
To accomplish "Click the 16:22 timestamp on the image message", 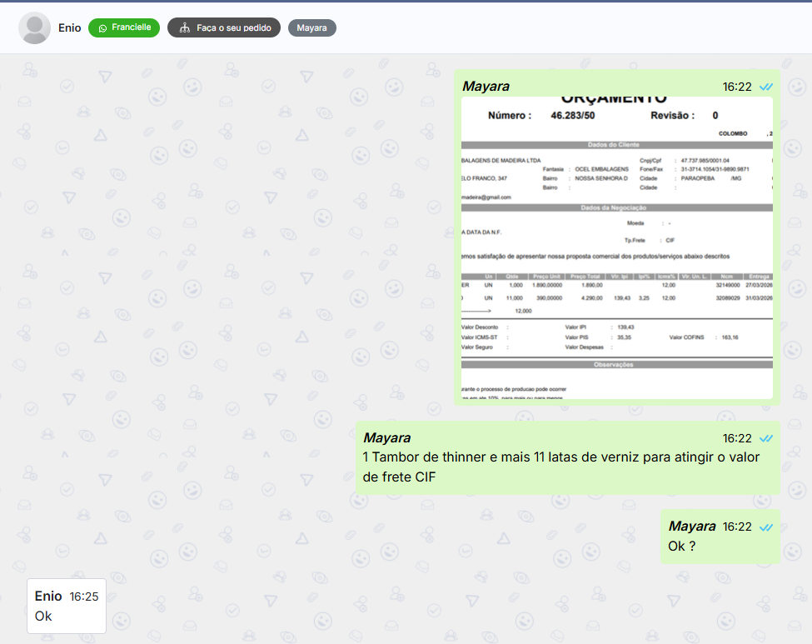I will click(x=737, y=87).
